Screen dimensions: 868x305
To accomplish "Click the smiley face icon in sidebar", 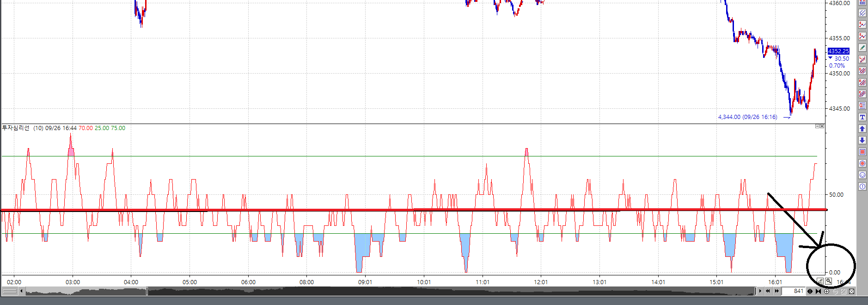I will click(862, 175).
